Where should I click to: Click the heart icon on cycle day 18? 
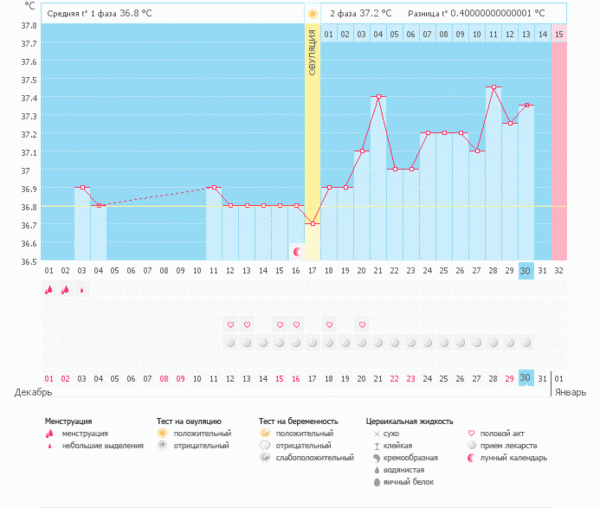[329, 325]
